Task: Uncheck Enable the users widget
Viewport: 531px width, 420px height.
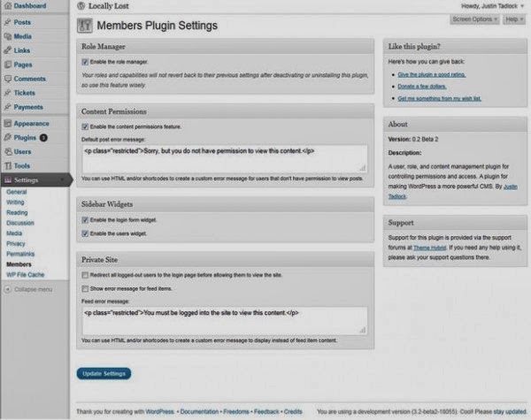Action: pyautogui.click(x=85, y=233)
